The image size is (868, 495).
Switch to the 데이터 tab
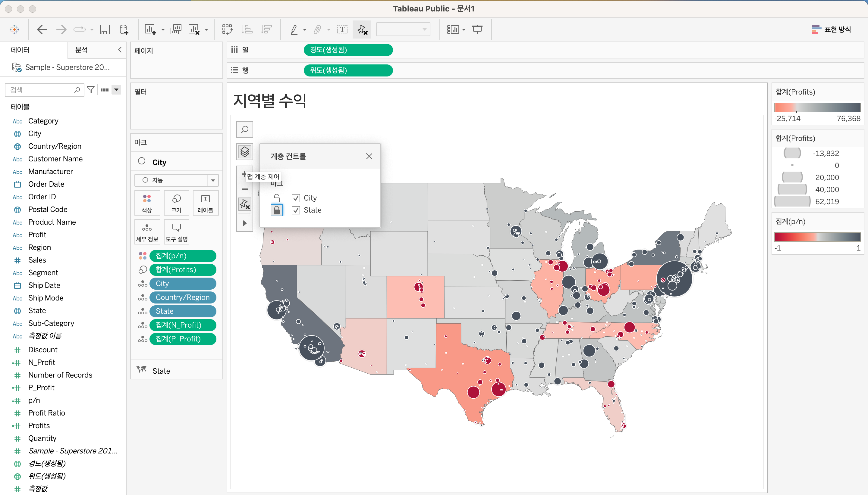tap(20, 50)
